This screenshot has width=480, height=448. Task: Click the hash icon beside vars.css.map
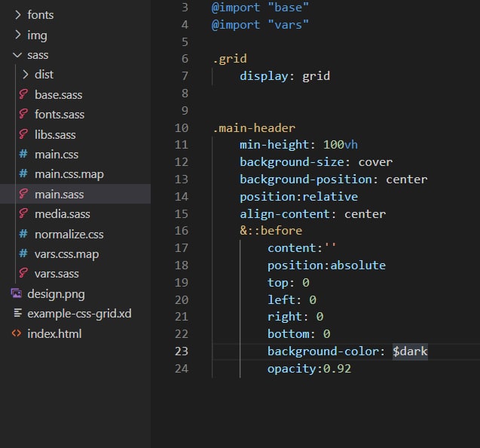tap(23, 253)
